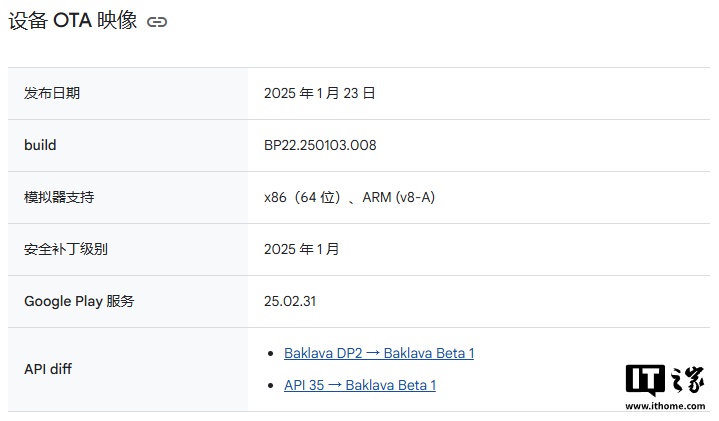This screenshot has width=719, height=421.
Task: Click the Google Play services version 25.02.31
Action: coord(290,301)
